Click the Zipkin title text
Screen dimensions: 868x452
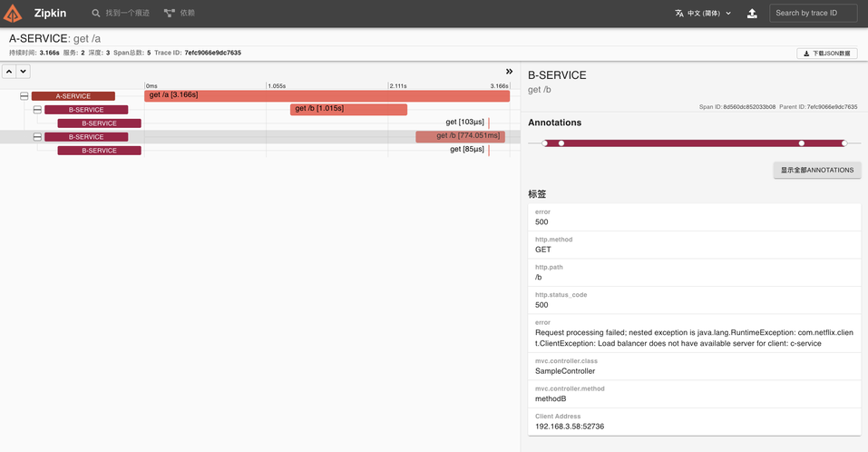coord(50,14)
